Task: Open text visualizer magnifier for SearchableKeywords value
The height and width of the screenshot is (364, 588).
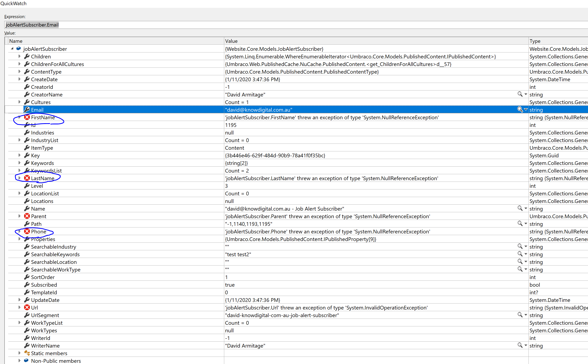Action: [x=520, y=254]
